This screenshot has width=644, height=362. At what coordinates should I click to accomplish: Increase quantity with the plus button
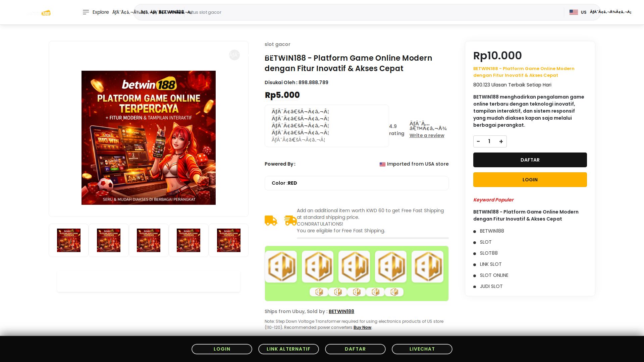(x=501, y=141)
